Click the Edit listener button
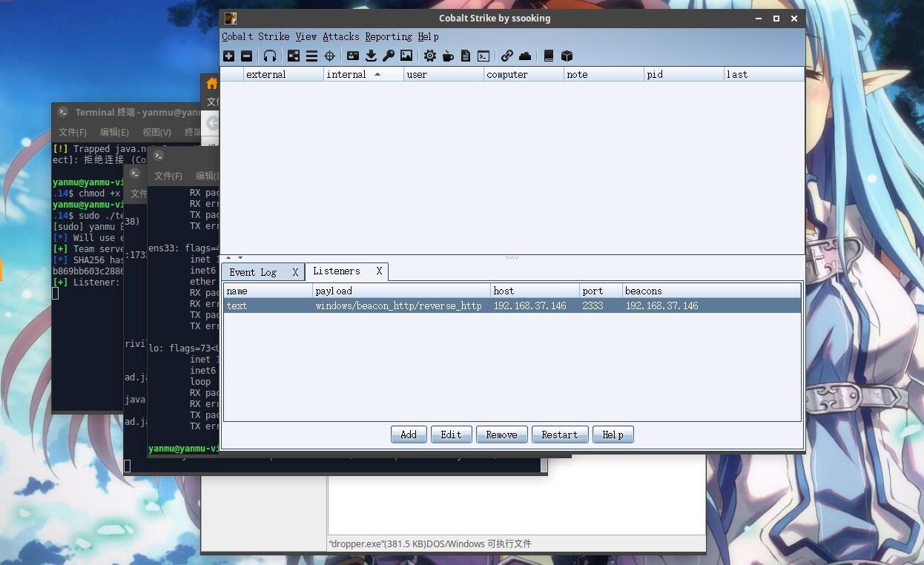 coord(451,435)
